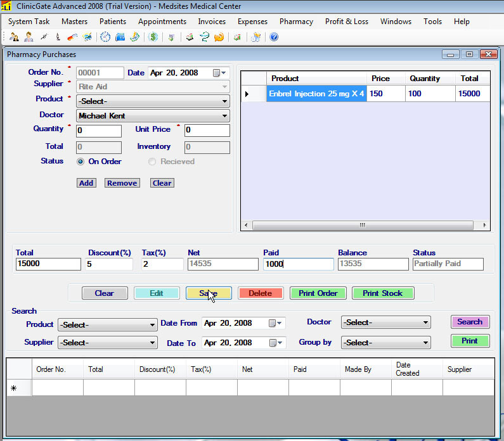The image size is (504, 441).
Task: Click the gray Clear button beside Edit
Action: 105,293
